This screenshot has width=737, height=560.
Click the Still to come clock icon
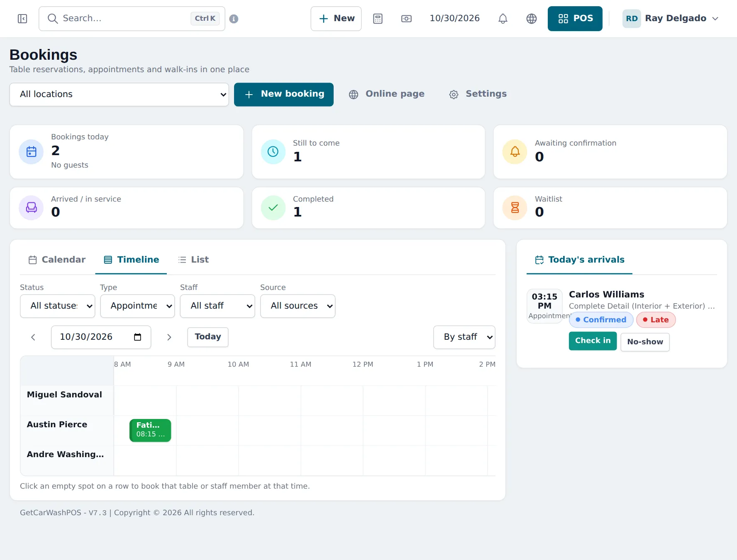pos(273,152)
